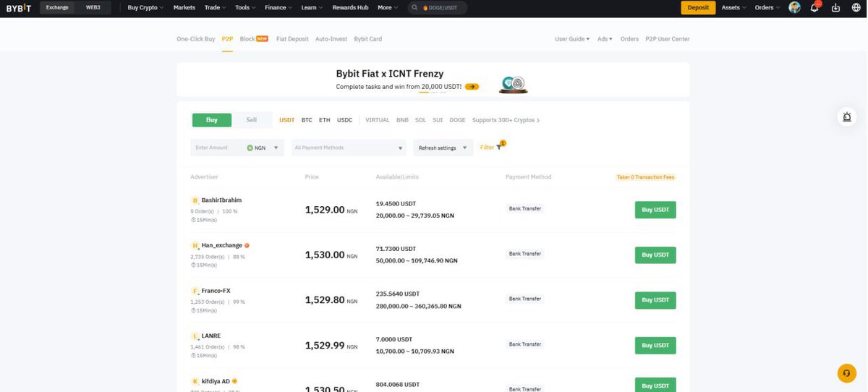Image resolution: width=868 pixels, height=392 pixels.
Task: Click Han_exchange advertiser avatar
Action: click(195, 246)
